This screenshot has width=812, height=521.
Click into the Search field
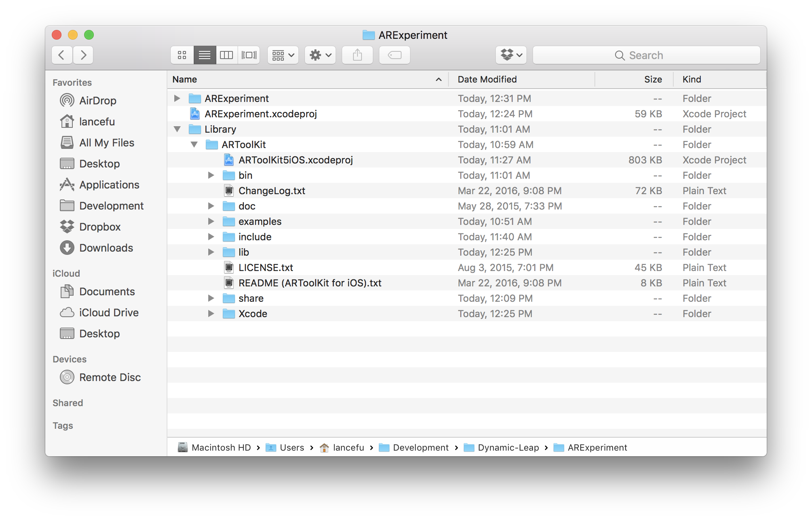(646, 55)
